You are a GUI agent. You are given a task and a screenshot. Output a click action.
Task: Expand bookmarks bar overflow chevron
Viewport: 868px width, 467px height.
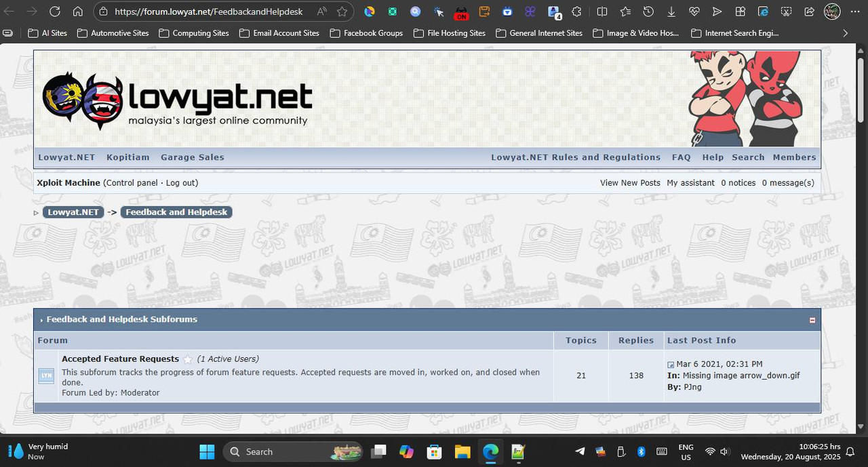pyautogui.click(x=845, y=33)
